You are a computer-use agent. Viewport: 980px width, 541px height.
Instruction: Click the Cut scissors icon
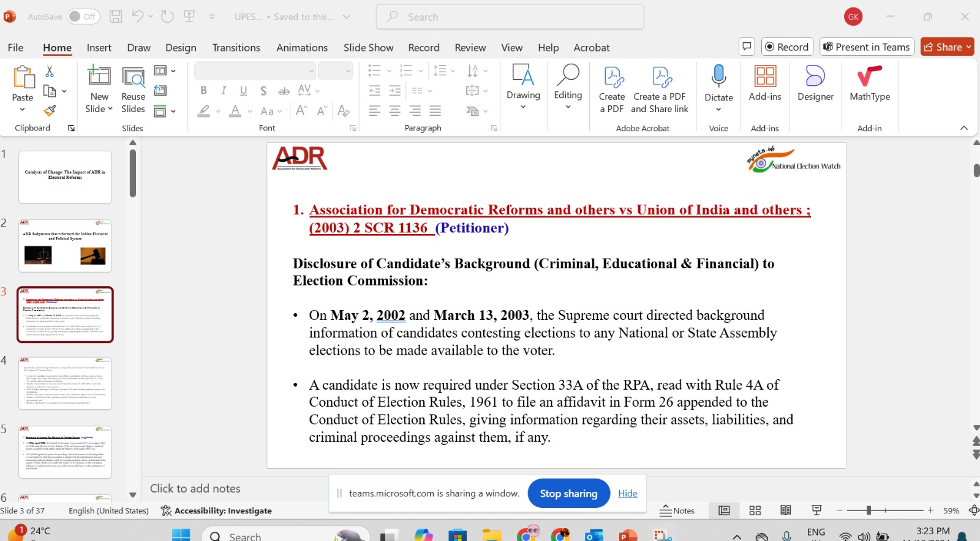tap(50, 71)
